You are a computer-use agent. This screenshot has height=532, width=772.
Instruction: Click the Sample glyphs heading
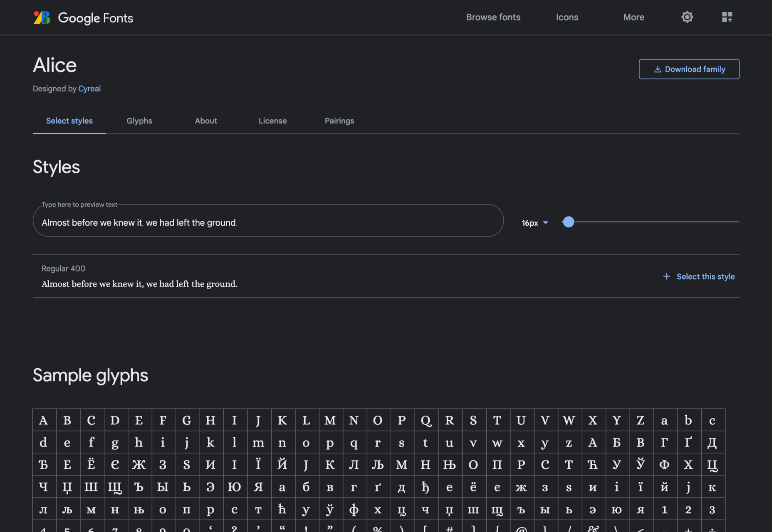point(91,375)
